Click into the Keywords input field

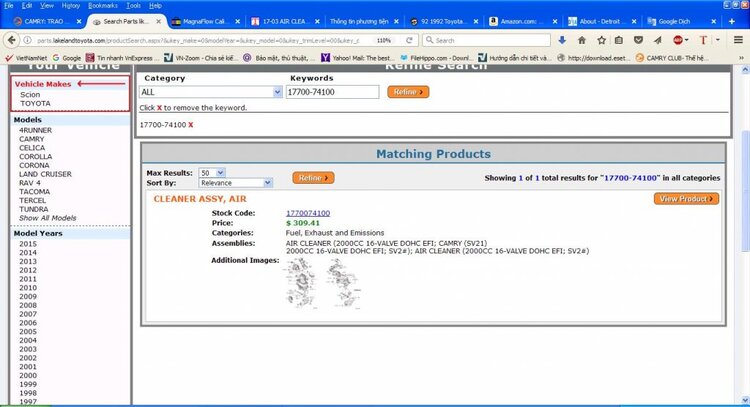(332, 92)
